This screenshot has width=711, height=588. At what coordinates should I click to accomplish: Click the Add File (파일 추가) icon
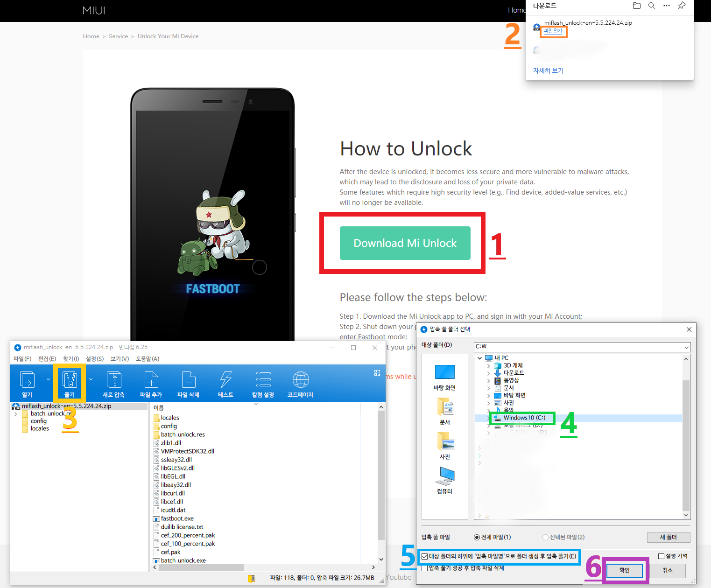point(151,380)
